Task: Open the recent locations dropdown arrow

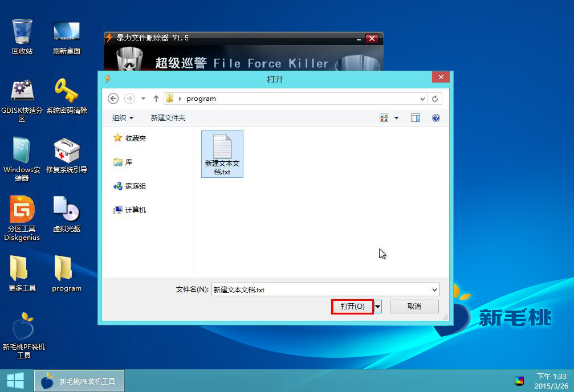Action: tap(143, 99)
